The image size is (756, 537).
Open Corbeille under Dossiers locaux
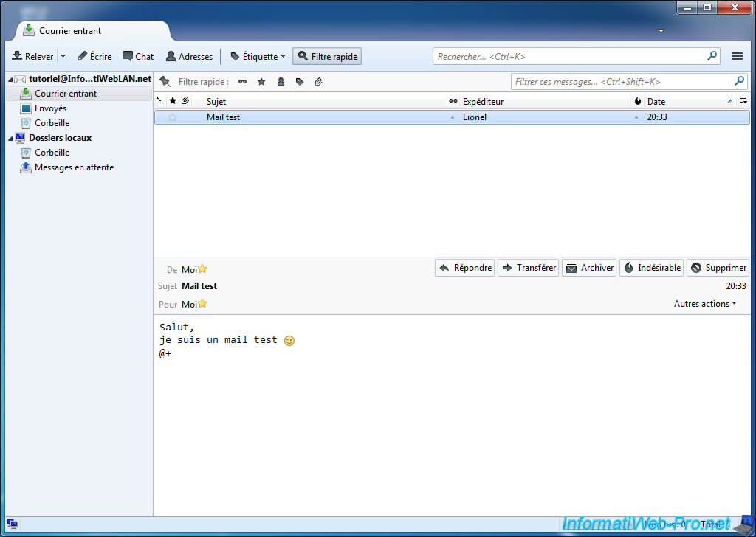52,152
